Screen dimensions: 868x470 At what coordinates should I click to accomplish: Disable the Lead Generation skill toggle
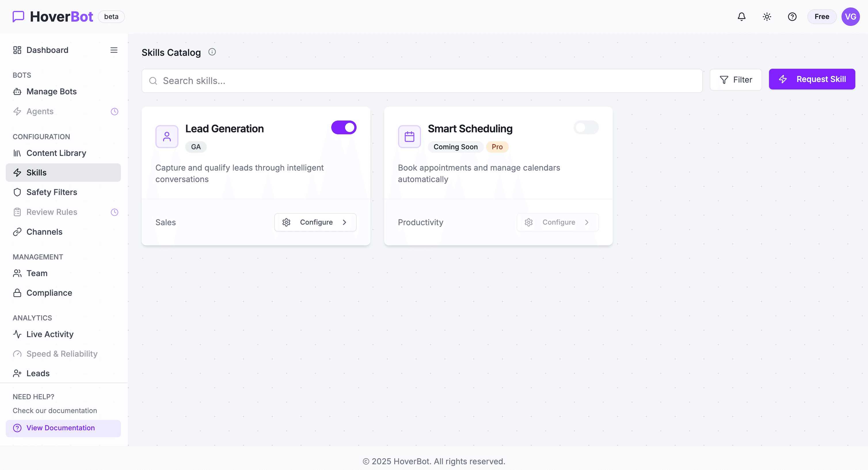click(x=344, y=127)
